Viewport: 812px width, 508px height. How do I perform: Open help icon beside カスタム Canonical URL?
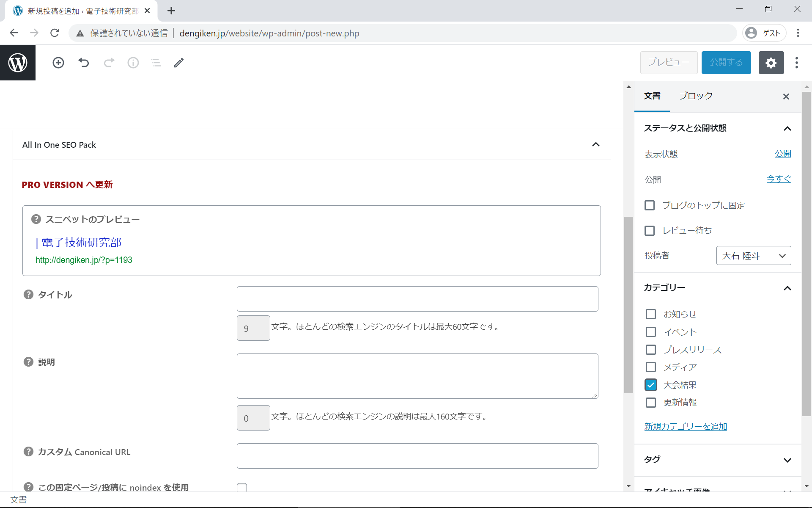coord(28,452)
